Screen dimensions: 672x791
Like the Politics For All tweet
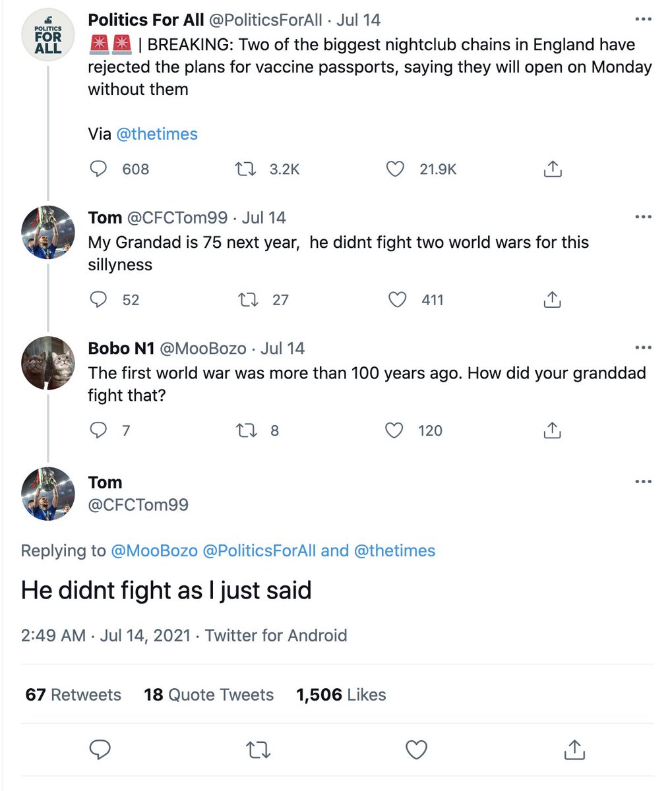coord(394,169)
